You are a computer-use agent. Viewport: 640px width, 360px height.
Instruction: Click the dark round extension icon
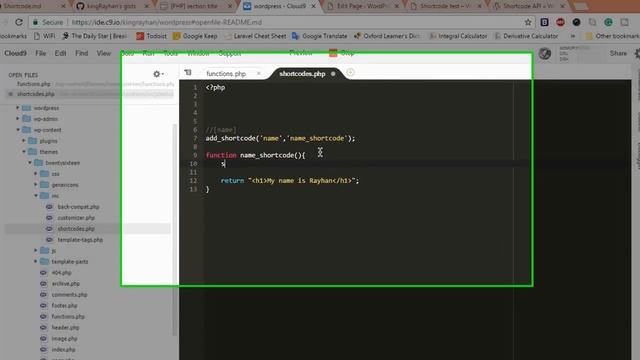pos(576,22)
